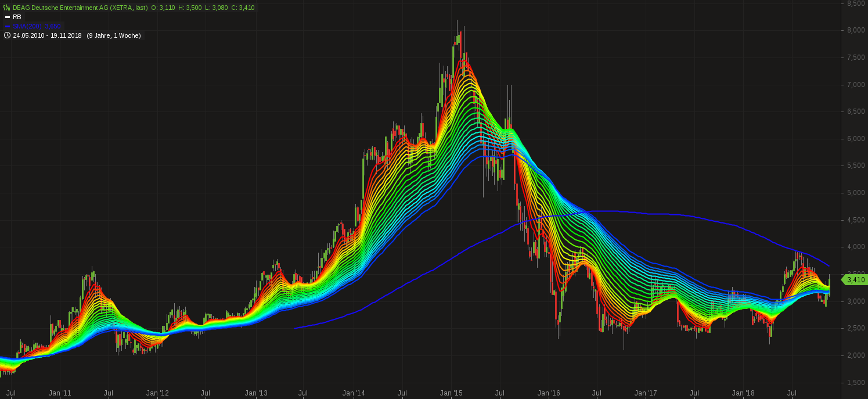Click the Jan '11 label on time axis
Screen dimensions: 868x399
(60, 393)
